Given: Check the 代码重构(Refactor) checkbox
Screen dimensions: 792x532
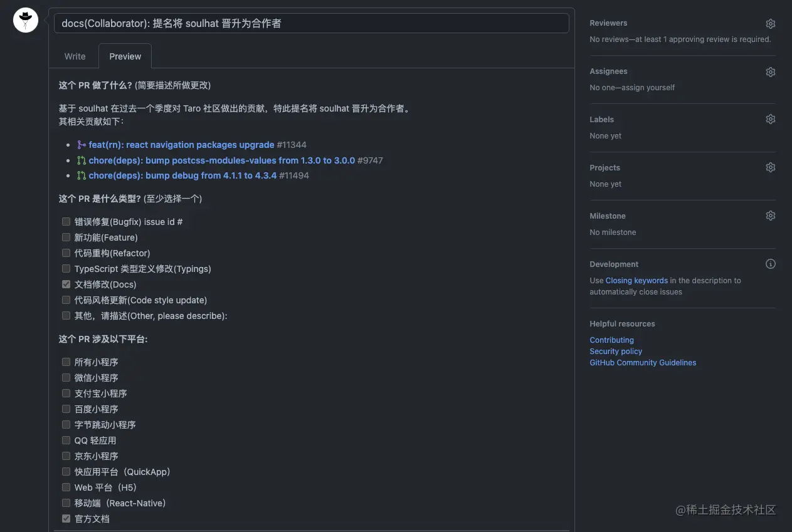Looking at the screenshot, I should (66, 253).
